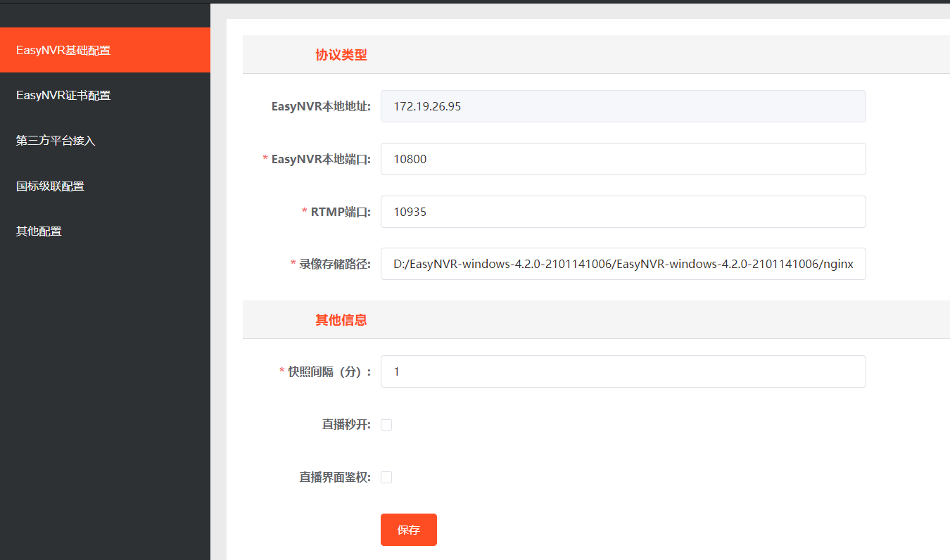950x560 pixels.
Task: Open EasyNVR证书配置 in the sidebar
Action: tap(105, 95)
